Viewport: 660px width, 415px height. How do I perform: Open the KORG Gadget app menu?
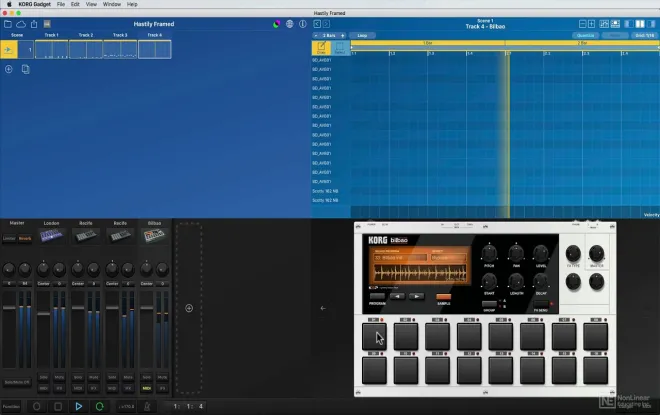(x=34, y=4)
